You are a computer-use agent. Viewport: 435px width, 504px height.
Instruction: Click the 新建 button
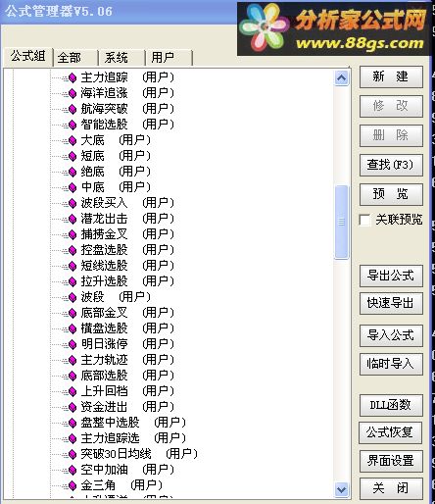pos(391,76)
